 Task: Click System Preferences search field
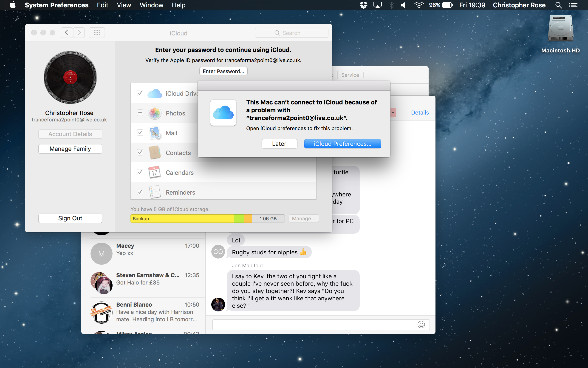coord(291,33)
